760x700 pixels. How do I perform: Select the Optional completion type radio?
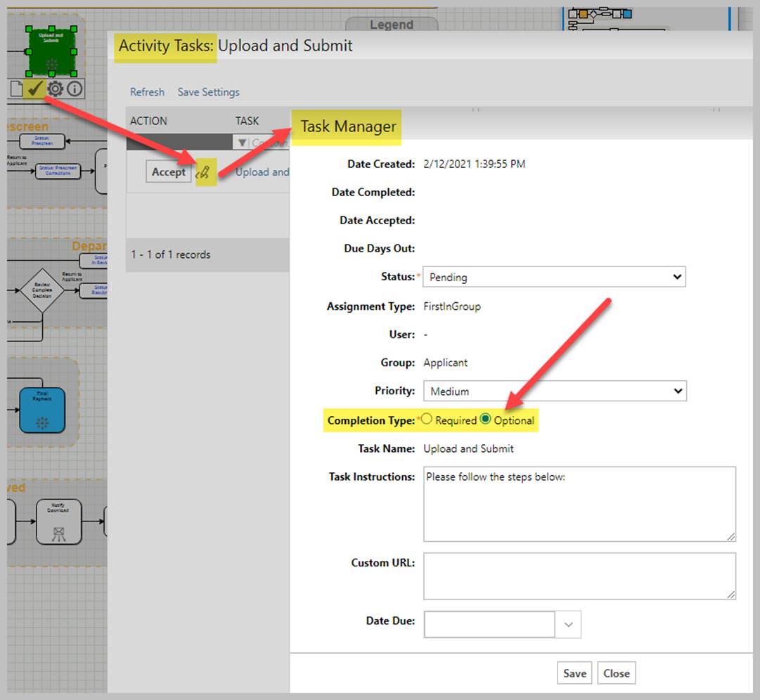click(485, 420)
